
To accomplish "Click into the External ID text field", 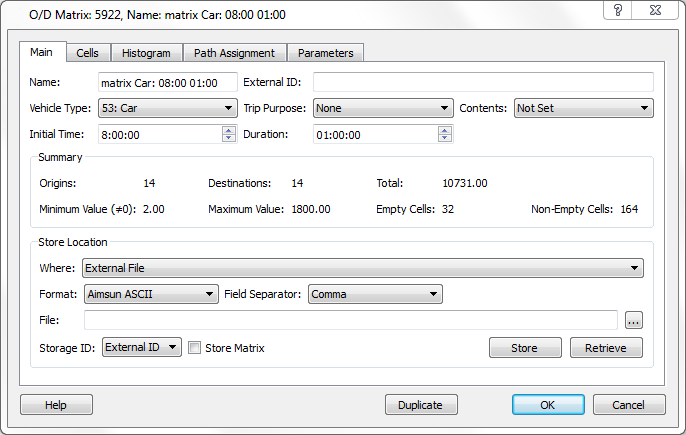I will (x=483, y=82).
